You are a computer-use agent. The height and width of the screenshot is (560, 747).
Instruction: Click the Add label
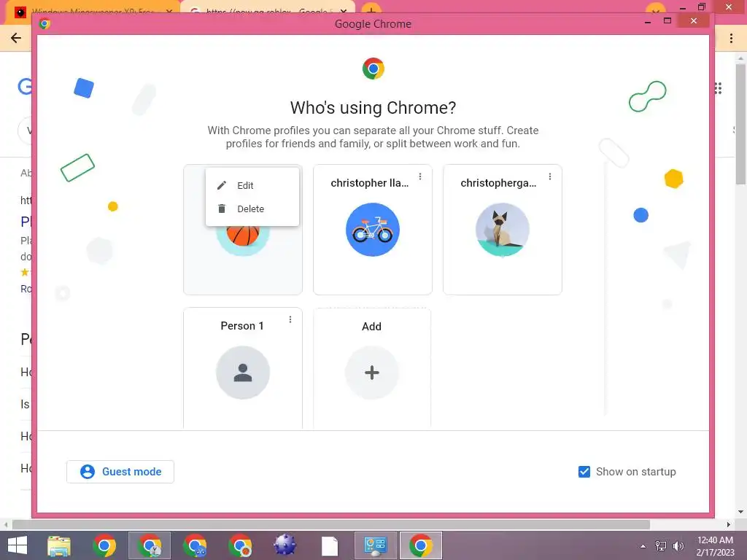tap(371, 326)
